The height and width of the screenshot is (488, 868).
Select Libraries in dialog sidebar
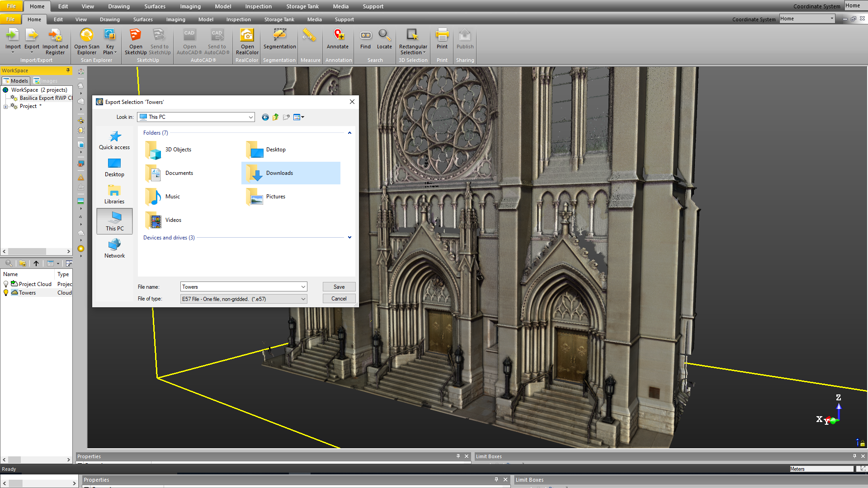(114, 195)
